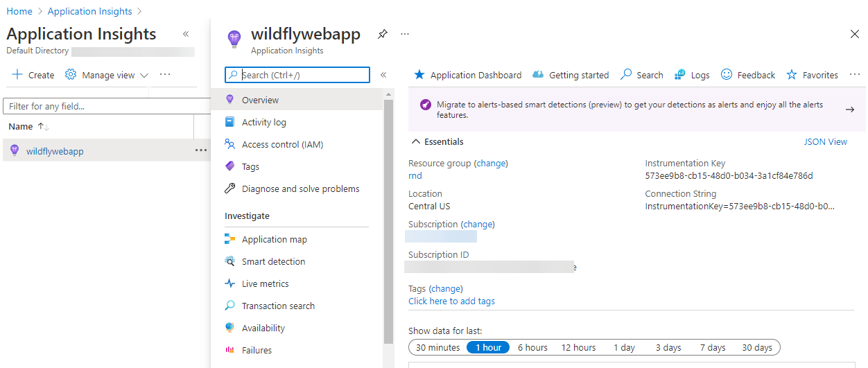The height and width of the screenshot is (368, 868).
Task: Select the 1 hour time range
Action: tap(488, 347)
